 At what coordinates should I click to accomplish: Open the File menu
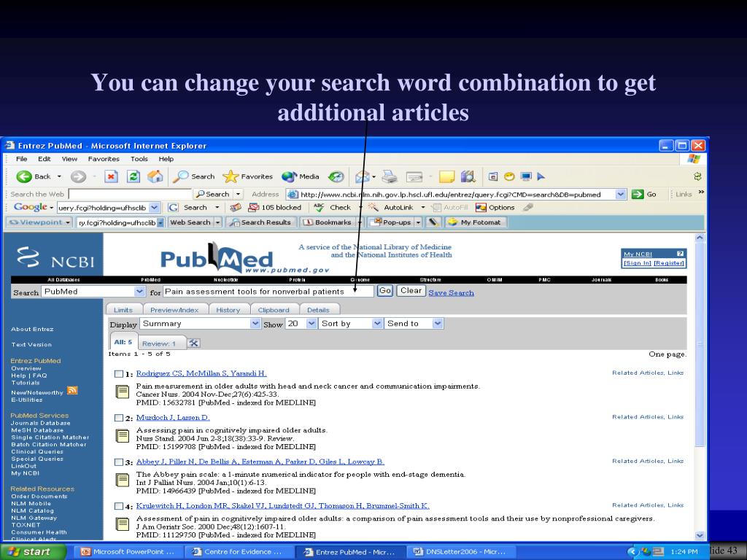click(x=22, y=159)
